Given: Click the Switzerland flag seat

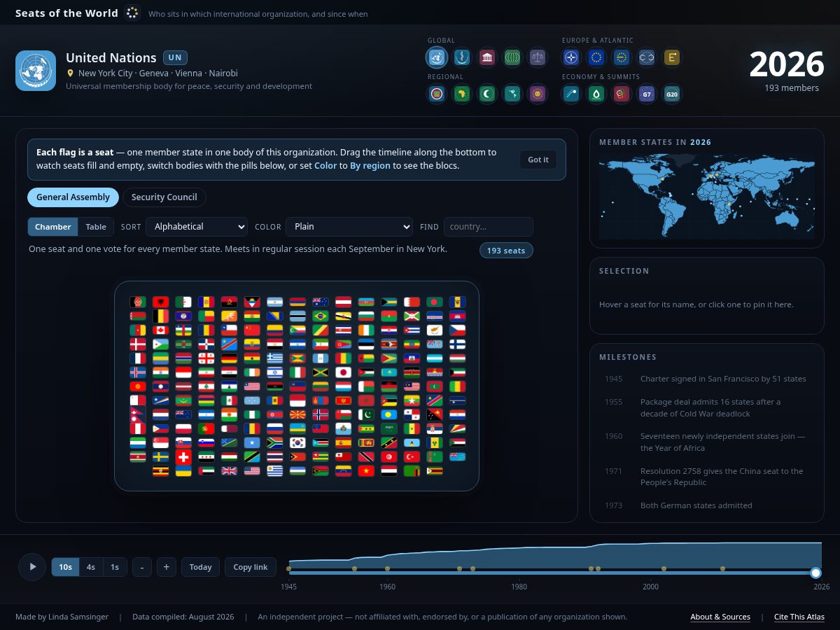Looking at the screenshot, I should click(183, 457).
